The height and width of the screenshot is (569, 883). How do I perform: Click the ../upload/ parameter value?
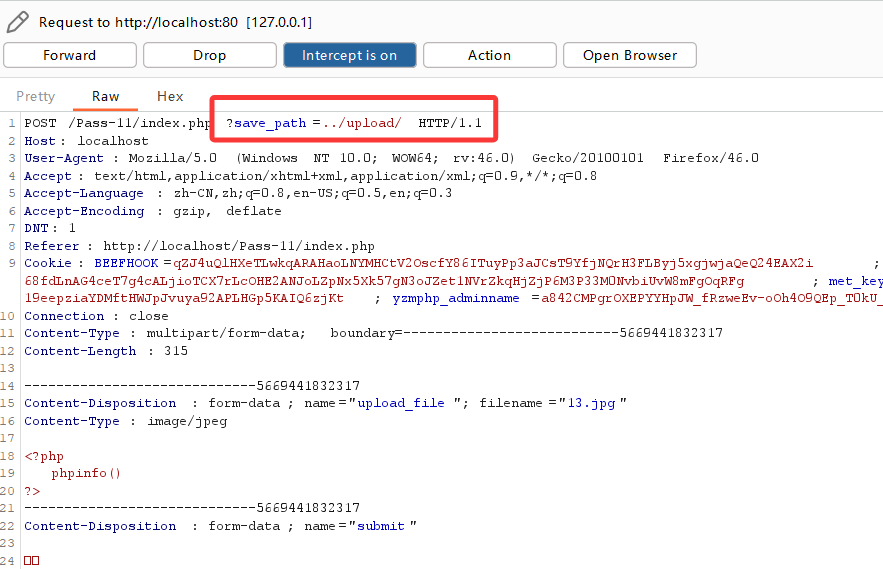coord(362,123)
